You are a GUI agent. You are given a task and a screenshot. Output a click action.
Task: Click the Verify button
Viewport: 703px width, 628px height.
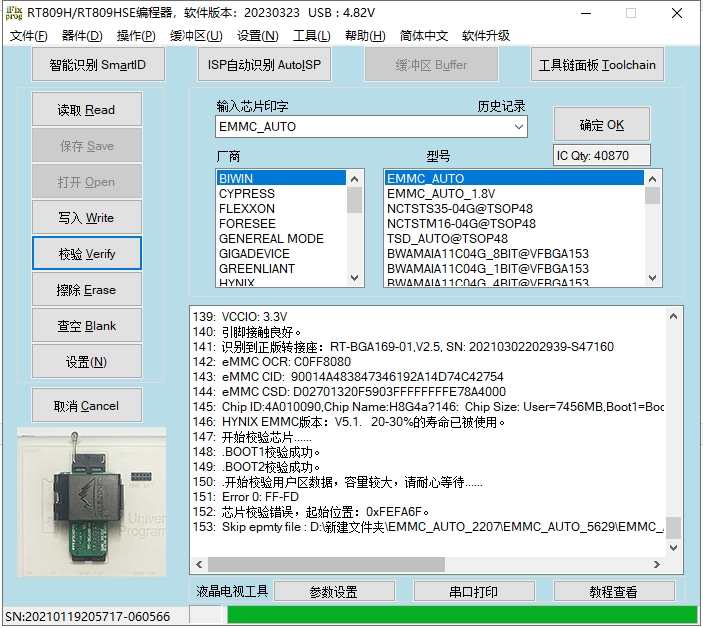[x=86, y=254]
